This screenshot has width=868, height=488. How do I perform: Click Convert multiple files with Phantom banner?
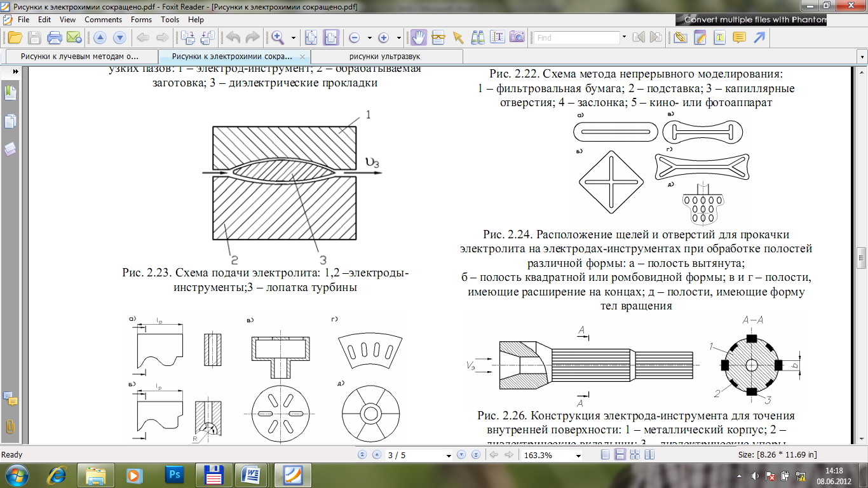pyautogui.click(x=750, y=20)
